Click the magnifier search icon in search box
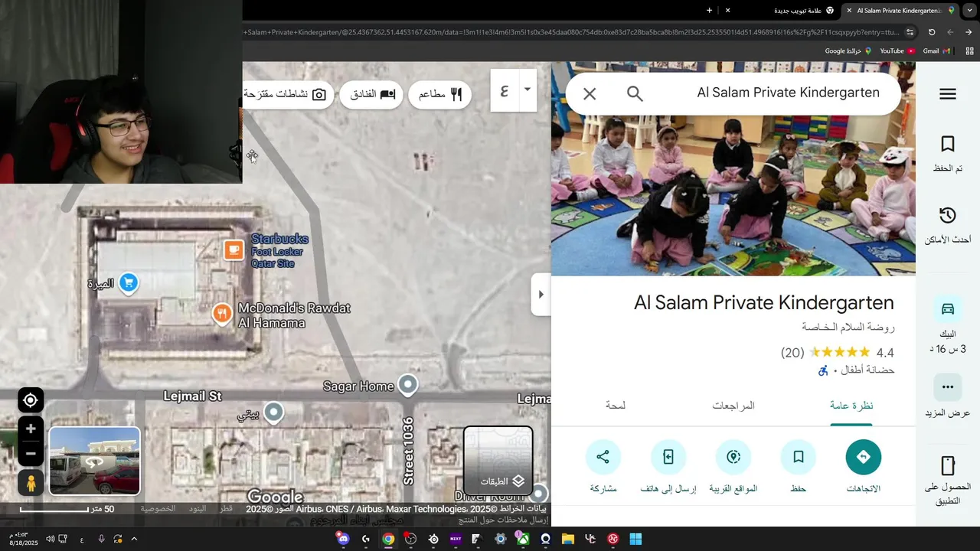This screenshot has height=551, width=980. (x=635, y=93)
